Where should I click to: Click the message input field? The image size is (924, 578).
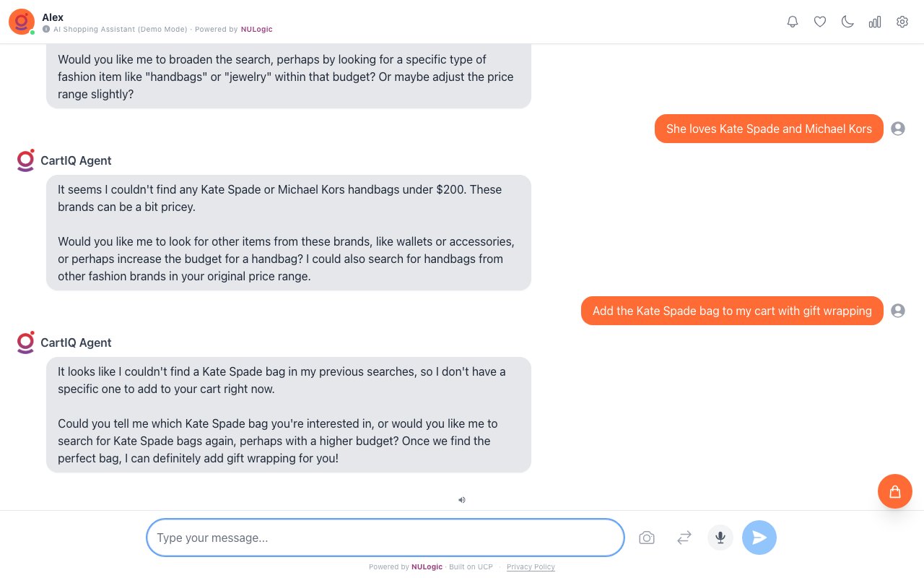click(x=385, y=538)
